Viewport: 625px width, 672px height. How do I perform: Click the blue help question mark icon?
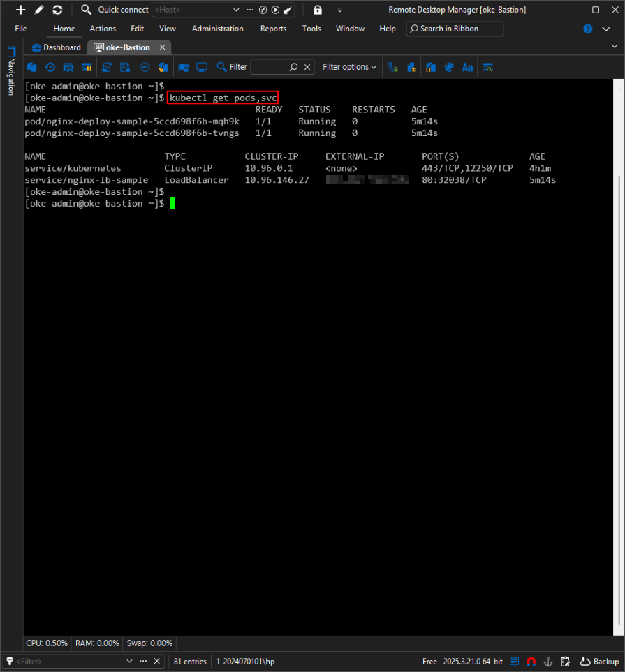[587, 29]
